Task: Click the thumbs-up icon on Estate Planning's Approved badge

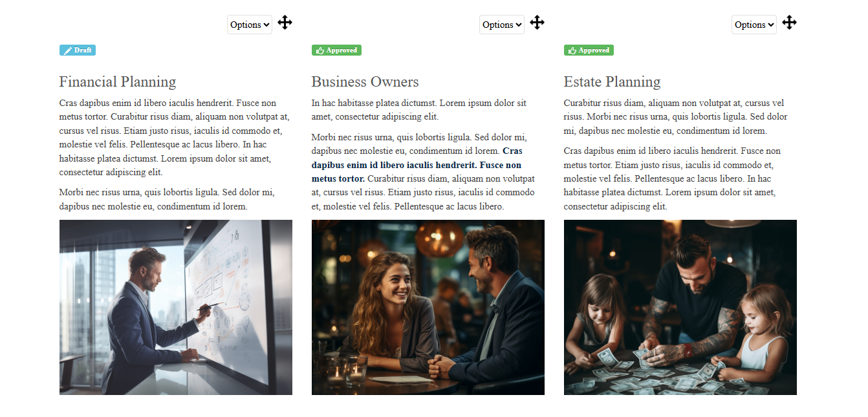Action: (x=572, y=50)
